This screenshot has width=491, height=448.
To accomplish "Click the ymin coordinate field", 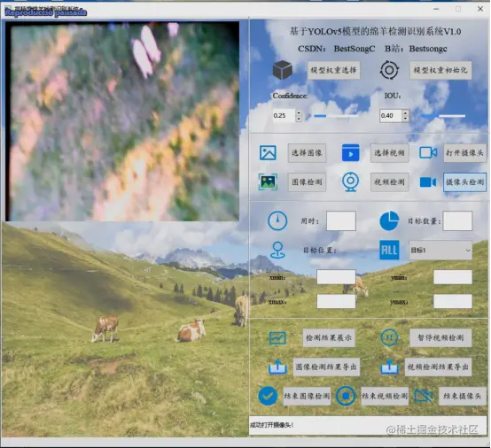I will [x=453, y=277].
